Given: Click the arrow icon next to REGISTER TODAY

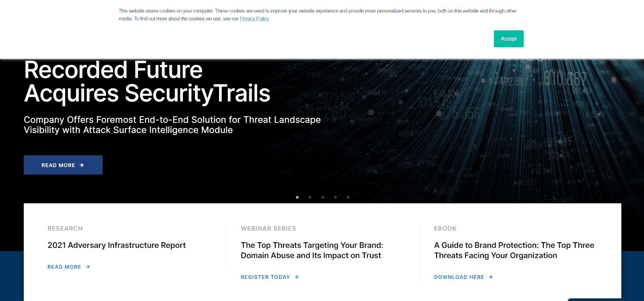Looking at the screenshot, I should pos(297,277).
